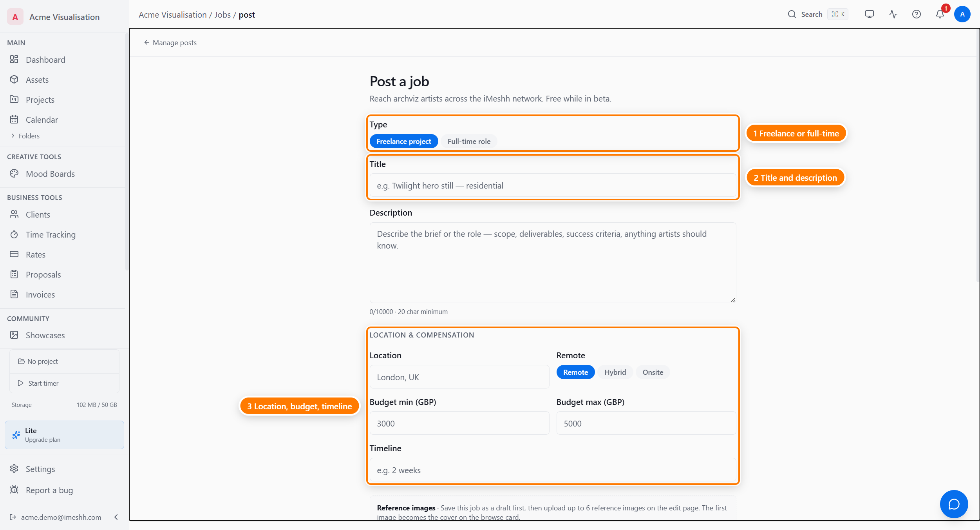The height and width of the screenshot is (530, 980).
Task: Click the Description text area
Action: (x=553, y=263)
